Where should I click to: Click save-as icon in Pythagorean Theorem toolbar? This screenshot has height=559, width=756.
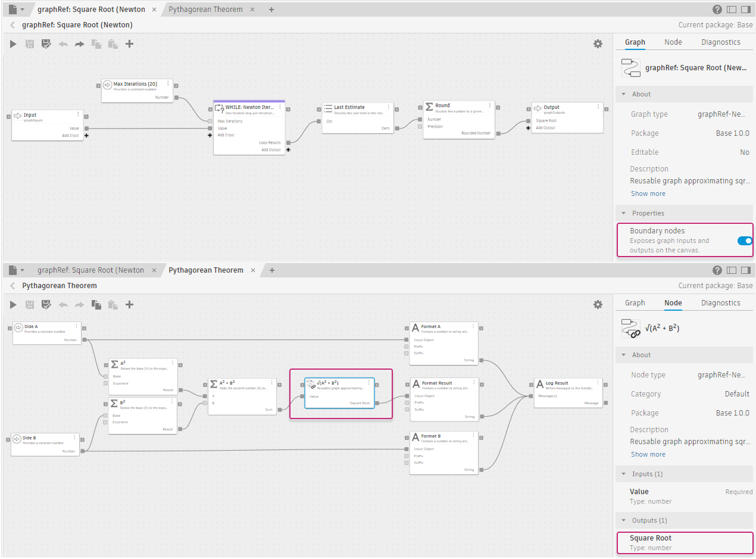(x=46, y=305)
